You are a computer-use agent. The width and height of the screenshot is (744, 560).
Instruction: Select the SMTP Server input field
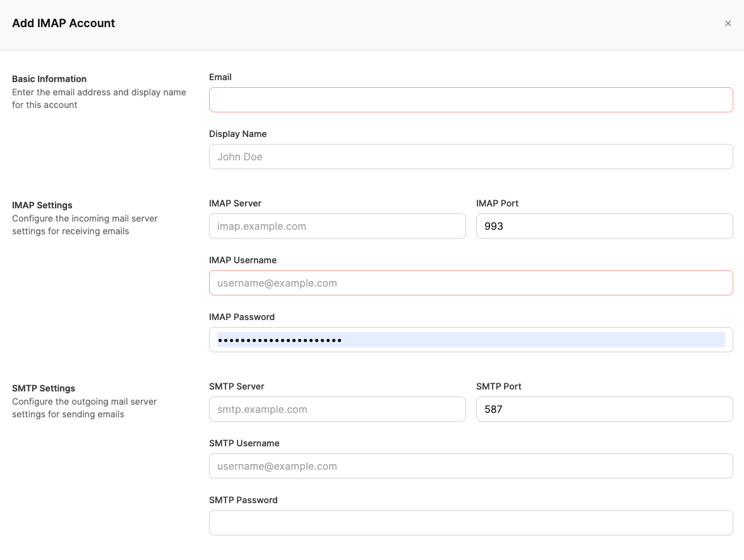pos(337,409)
